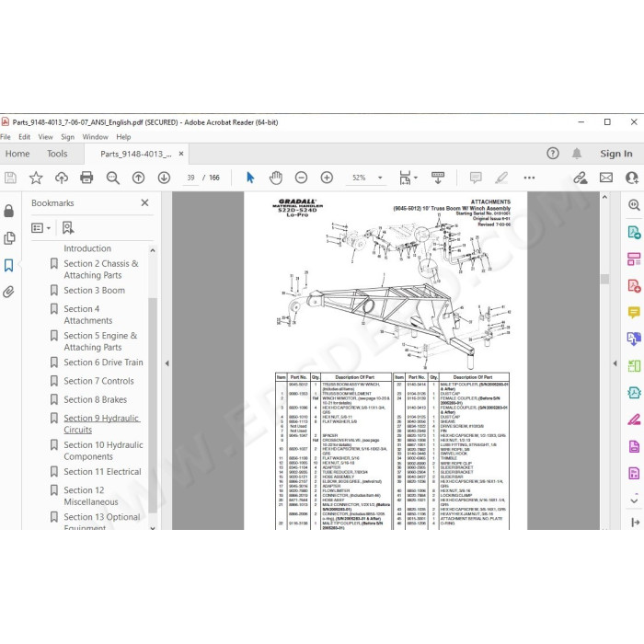
Task: Open zoom level dropdown
Action: pyautogui.click(x=380, y=178)
